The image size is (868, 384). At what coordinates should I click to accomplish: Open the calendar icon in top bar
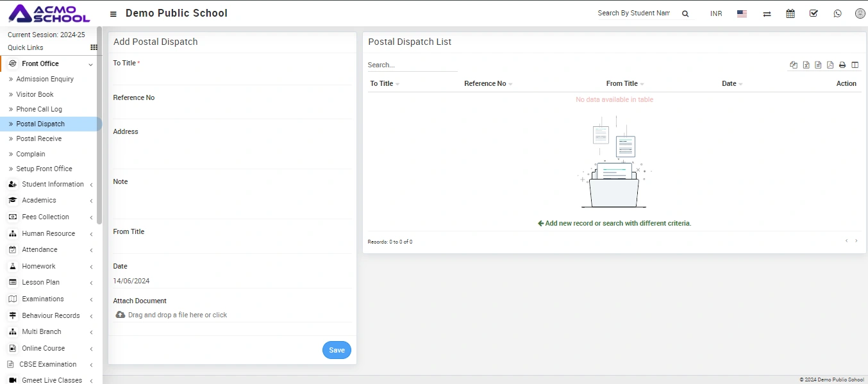pos(790,13)
